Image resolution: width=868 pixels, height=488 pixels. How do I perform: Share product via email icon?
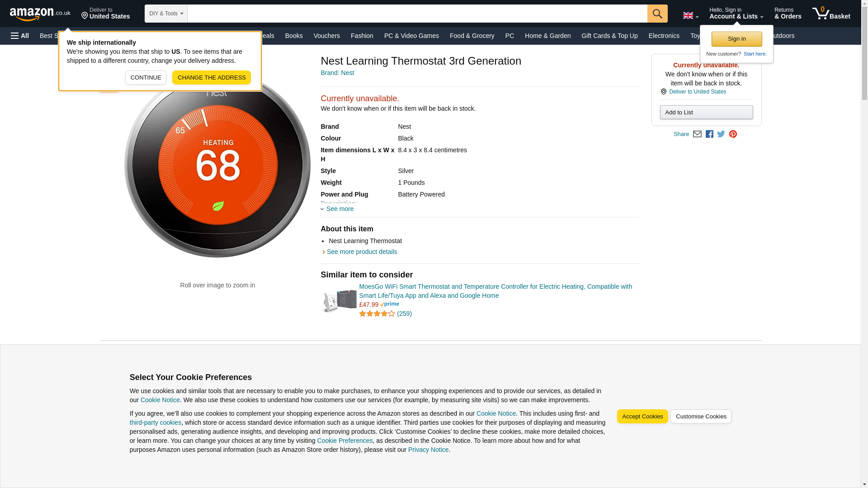point(697,134)
